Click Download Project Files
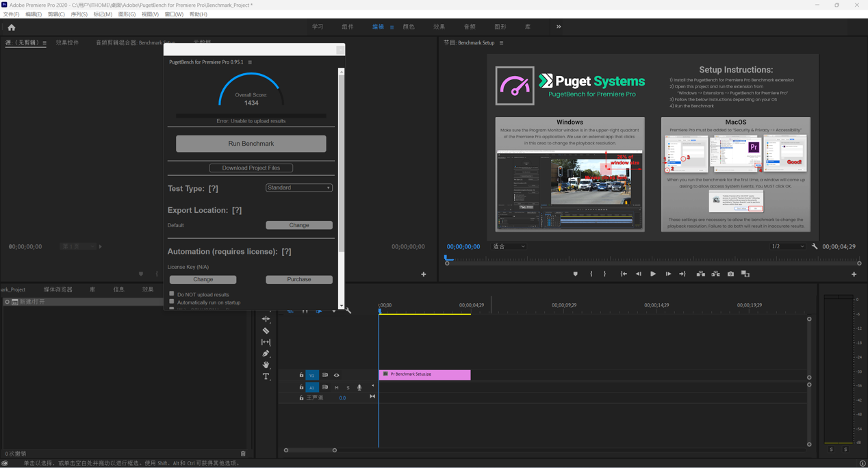868x468 pixels. point(251,168)
